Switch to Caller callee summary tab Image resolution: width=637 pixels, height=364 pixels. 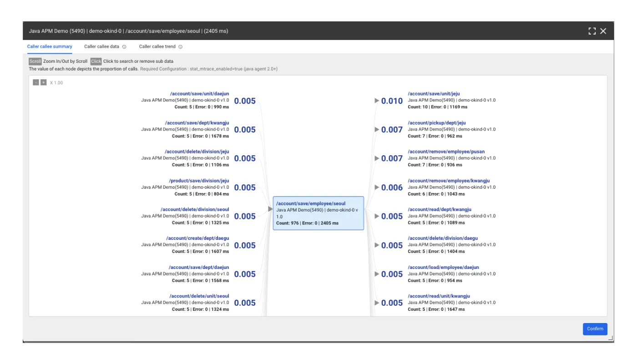[x=50, y=47]
